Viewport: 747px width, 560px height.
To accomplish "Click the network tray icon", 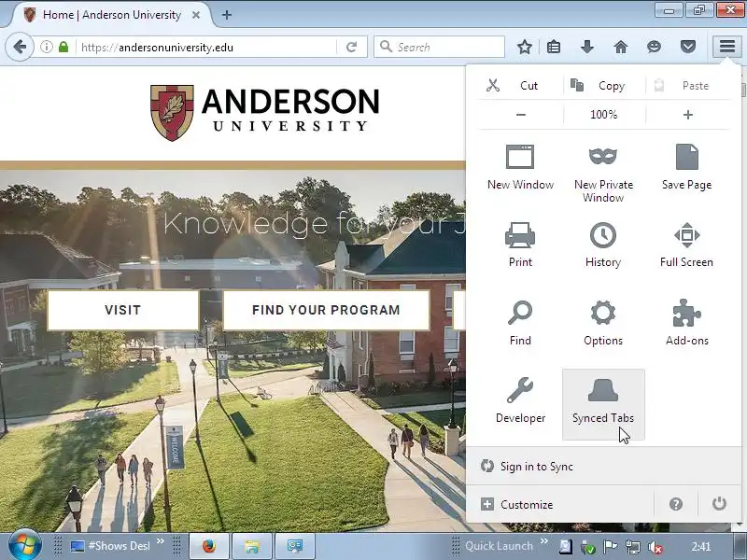I will (633, 547).
